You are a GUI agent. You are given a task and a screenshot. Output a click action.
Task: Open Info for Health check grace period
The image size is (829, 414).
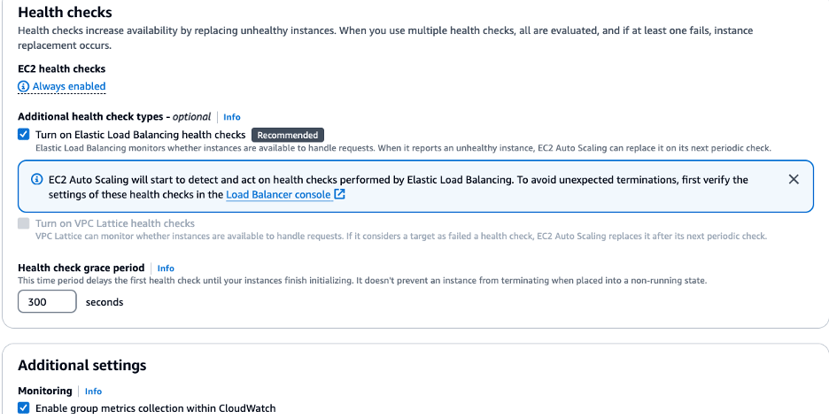[165, 269]
